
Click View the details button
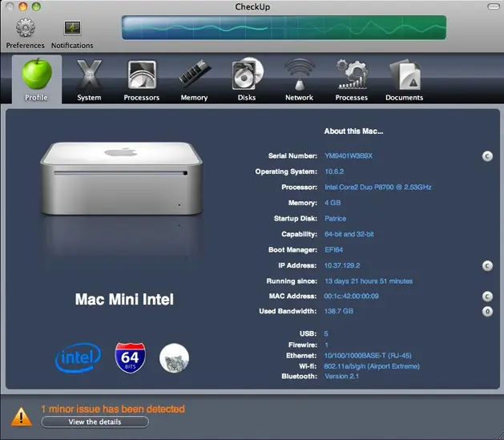pos(95,422)
